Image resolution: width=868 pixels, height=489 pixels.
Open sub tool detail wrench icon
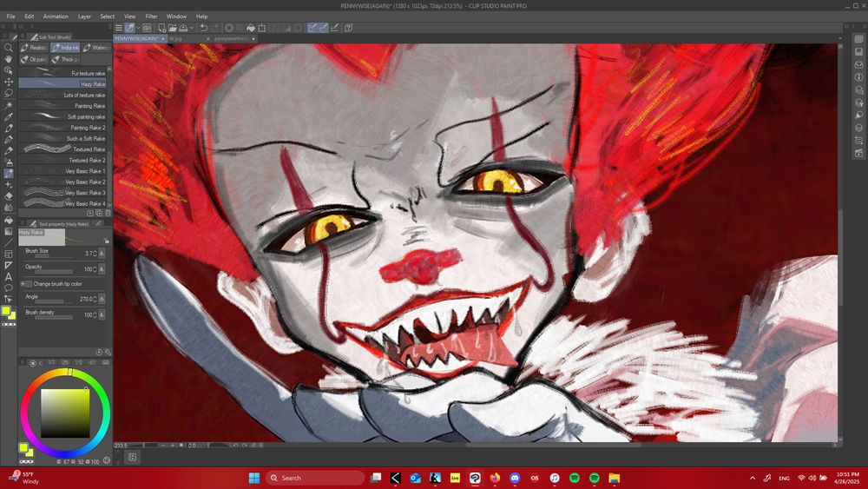coord(108,352)
